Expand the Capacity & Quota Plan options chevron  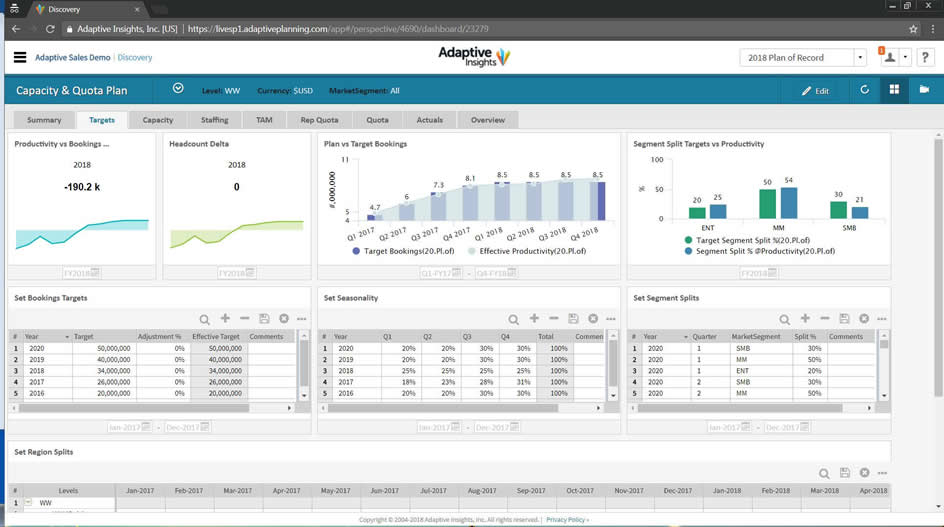178,89
